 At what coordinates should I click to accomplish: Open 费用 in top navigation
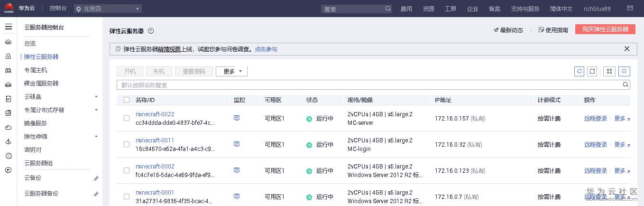click(406, 9)
